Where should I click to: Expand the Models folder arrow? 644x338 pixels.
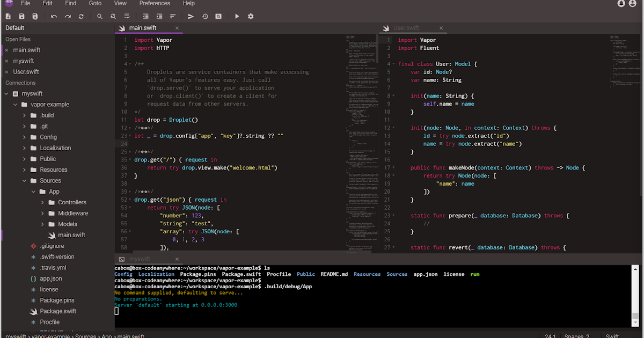tap(43, 224)
